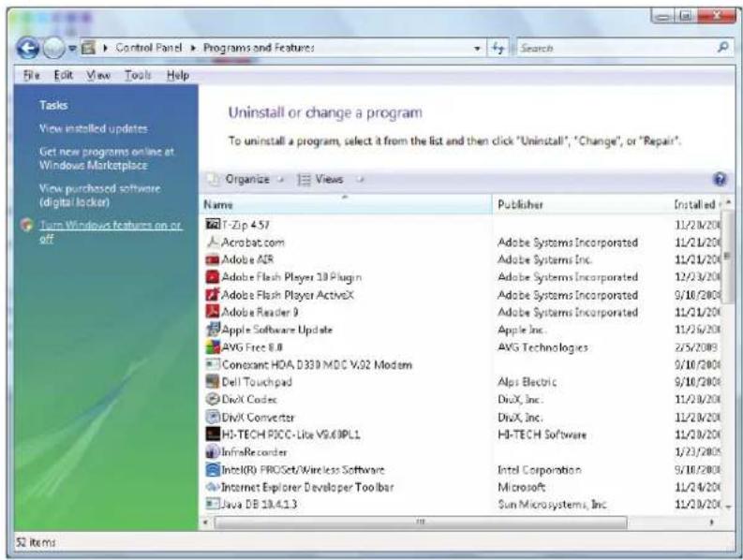The width and height of the screenshot is (743, 560).
Task: Click the Control Panel breadcrumb
Action: 148,48
